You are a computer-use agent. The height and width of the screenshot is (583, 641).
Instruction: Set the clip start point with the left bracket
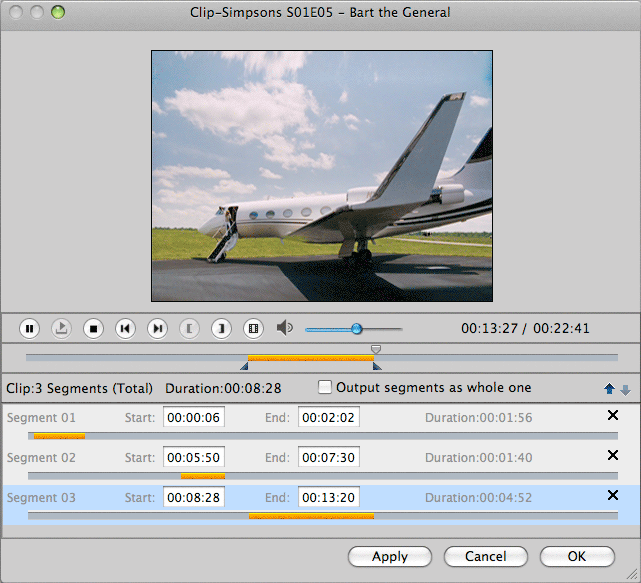coord(189,328)
